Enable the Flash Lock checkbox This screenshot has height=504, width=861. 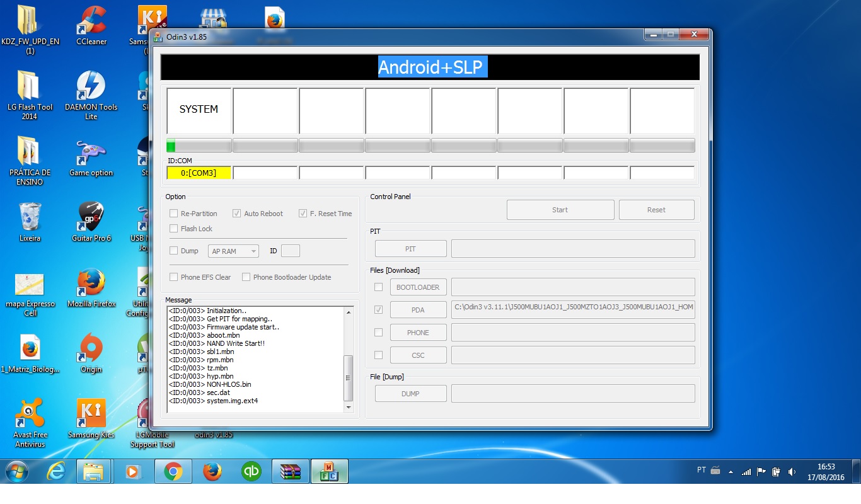click(174, 229)
